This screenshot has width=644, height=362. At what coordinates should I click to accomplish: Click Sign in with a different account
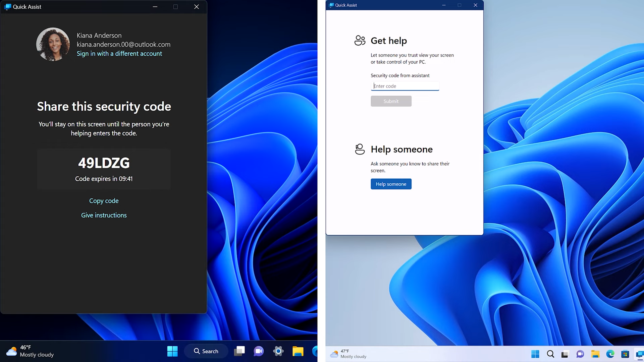[119, 54]
